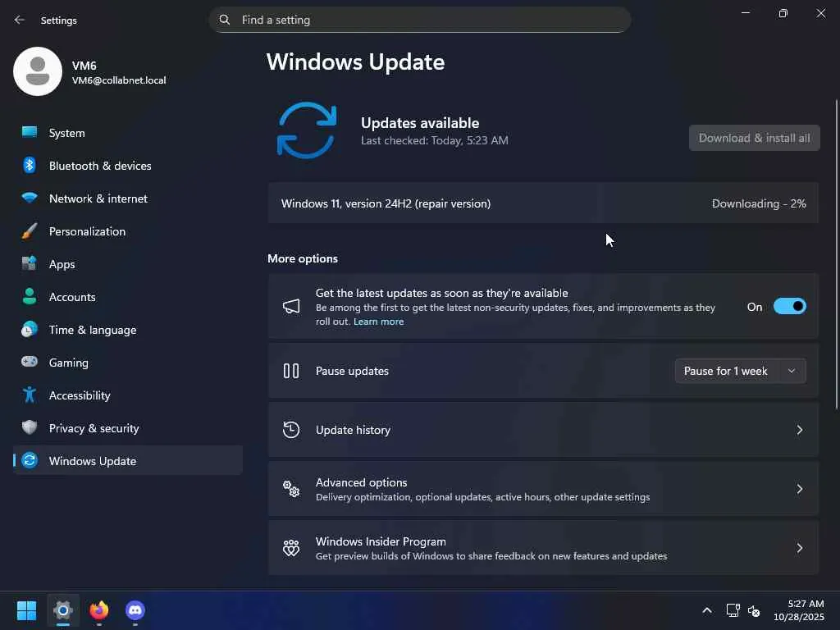The height and width of the screenshot is (630, 840).
Task: Click the Downloading - 2% status
Action: coord(759,203)
